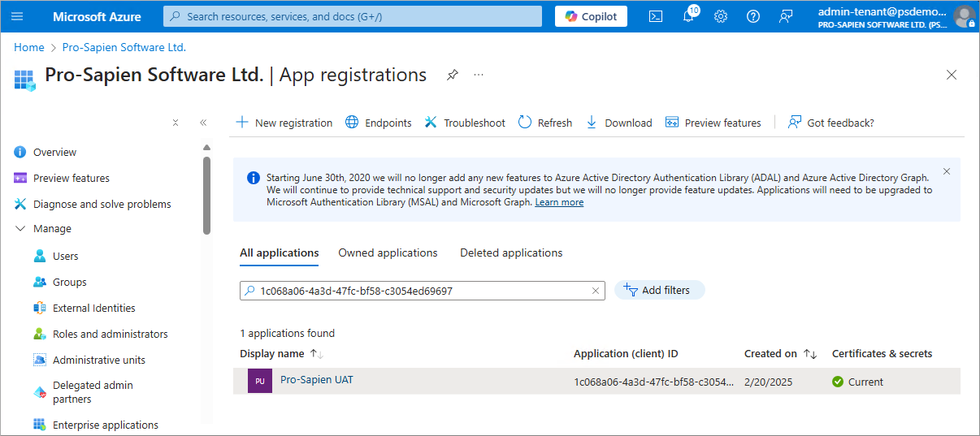Switch to Owned applications tab
980x436 pixels.
(x=388, y=253)
